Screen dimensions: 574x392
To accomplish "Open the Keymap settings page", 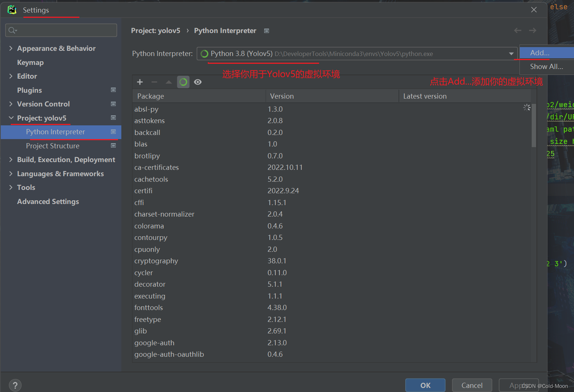I will click(30, 62).
